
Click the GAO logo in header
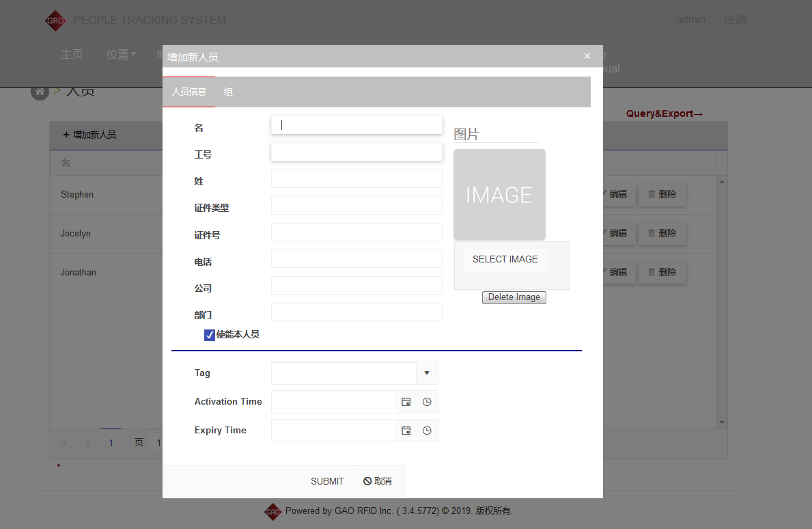(55, 21)
